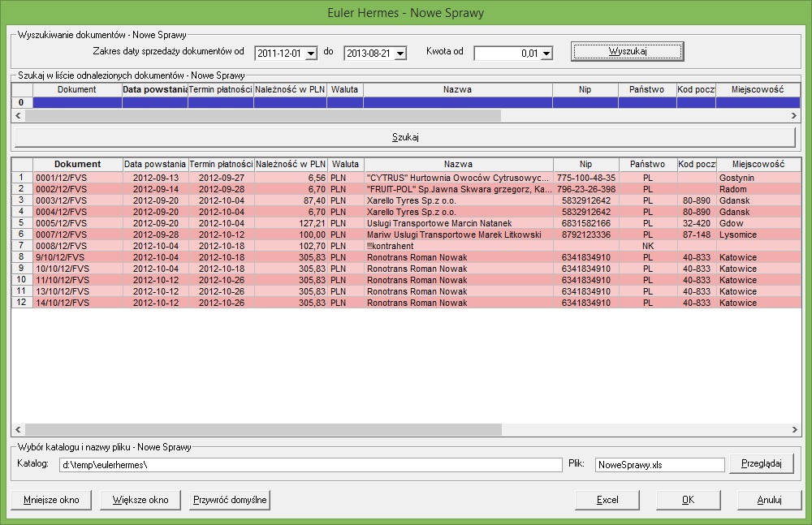Click left arrow of filter grid scrollbar
The image size is (812, 525).
pos(18,116)
